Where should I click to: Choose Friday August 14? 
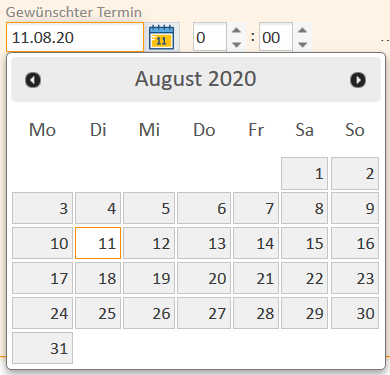point(256,243)
